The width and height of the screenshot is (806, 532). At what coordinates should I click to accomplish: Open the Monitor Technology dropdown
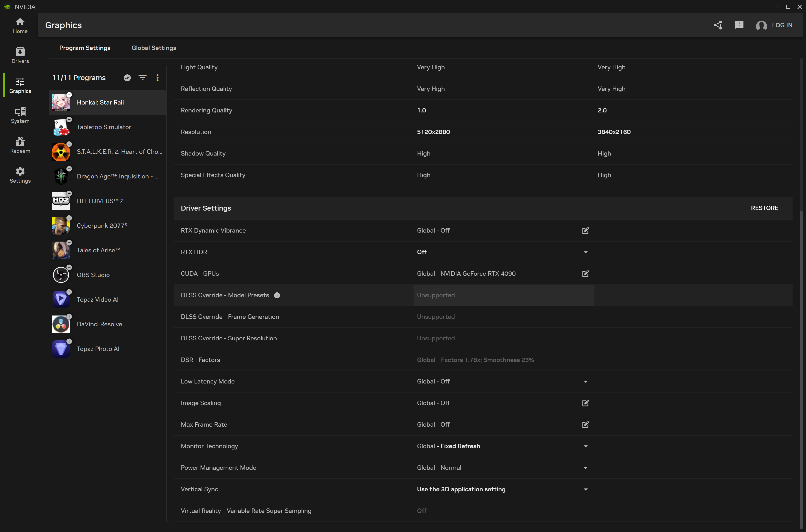coord(585,446)
